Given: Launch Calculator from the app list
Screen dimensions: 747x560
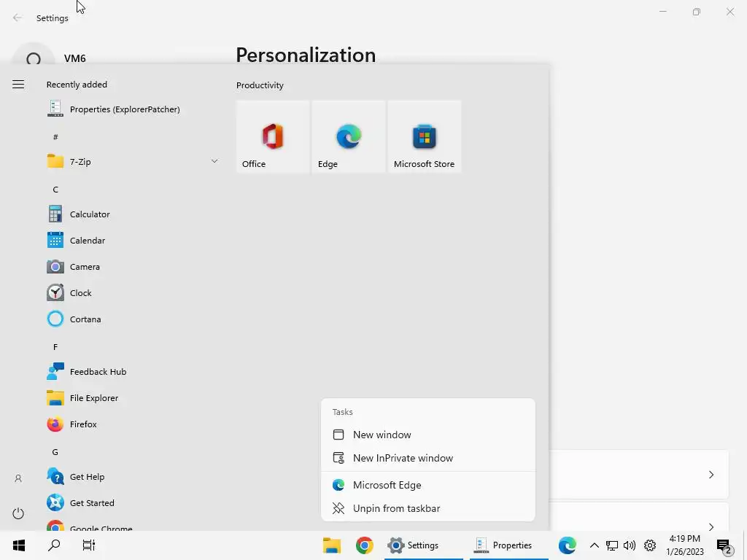Looking at the screenshot, I should (133, 214).
